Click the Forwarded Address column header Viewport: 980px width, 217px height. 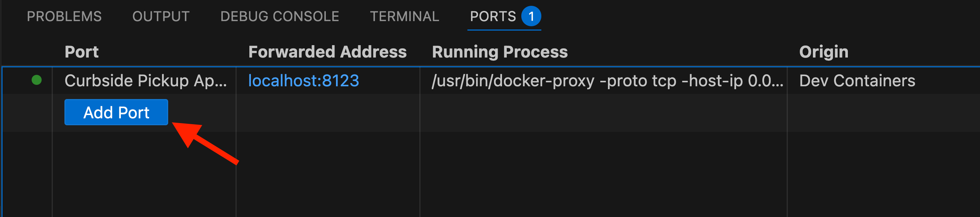327,52
